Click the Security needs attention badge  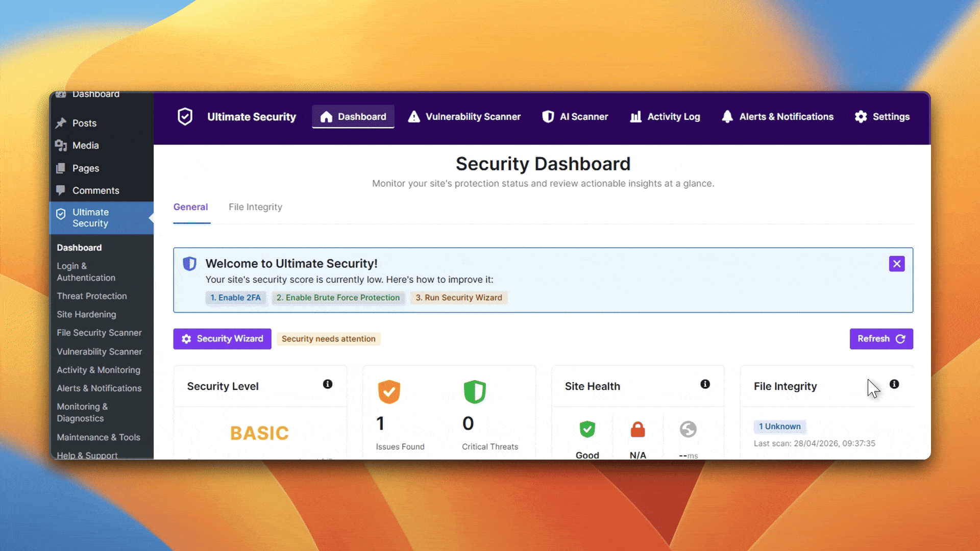click(328, 339)
